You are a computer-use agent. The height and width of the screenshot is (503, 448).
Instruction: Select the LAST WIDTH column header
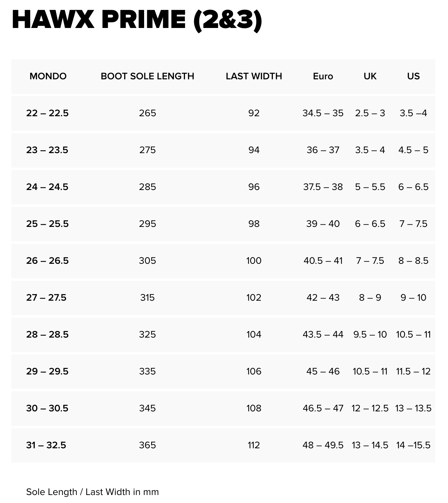pos(254,76)
